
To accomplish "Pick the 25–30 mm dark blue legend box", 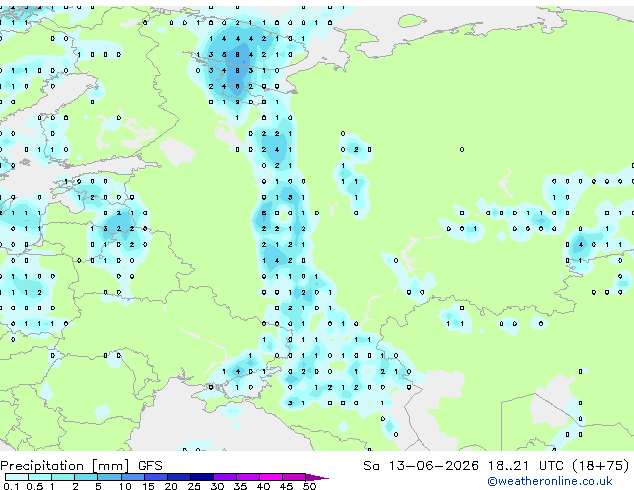I will pos(202,477).
